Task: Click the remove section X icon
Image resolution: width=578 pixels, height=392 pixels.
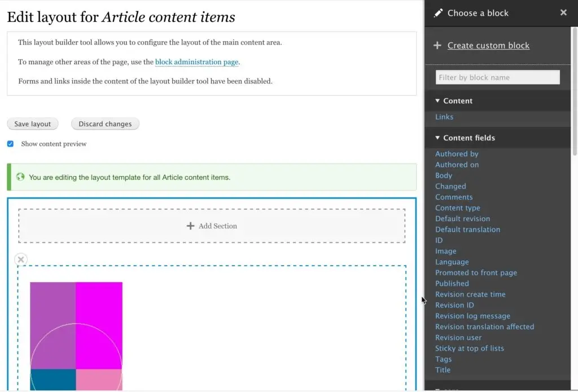Action: (x=21, y=259)
